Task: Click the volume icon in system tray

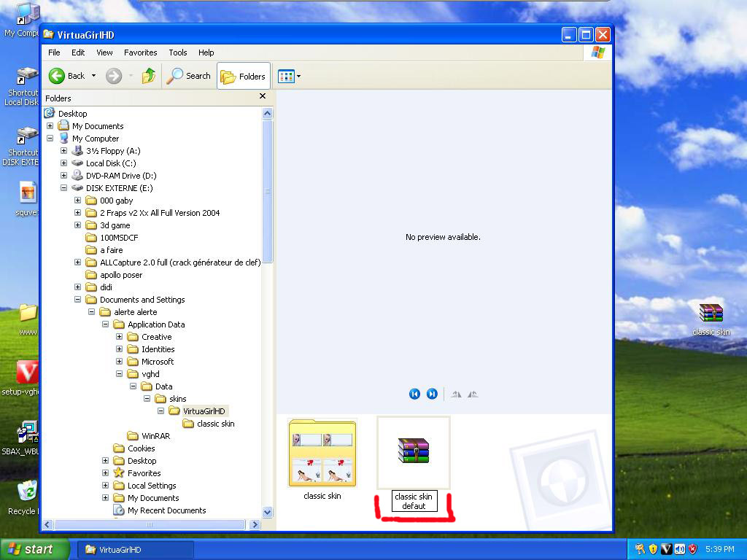Action: 679,549
